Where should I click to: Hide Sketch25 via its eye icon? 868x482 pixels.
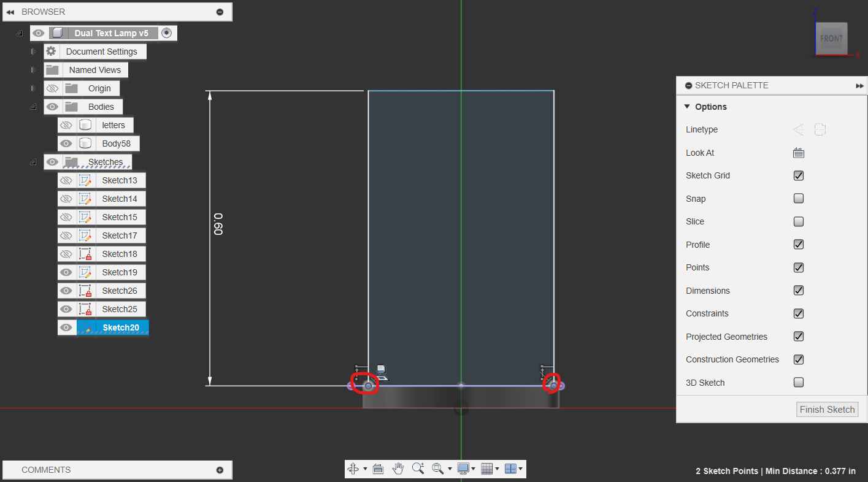(x=66, y=309)
